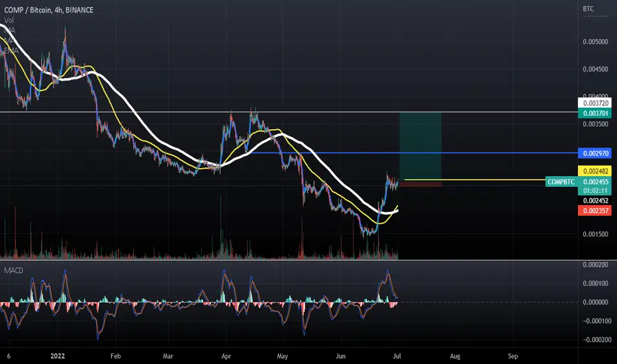The width and height of the screenshot is (617, 364).
Task: Select the white horizontal resistance line
Action: [x=289, y=112]
